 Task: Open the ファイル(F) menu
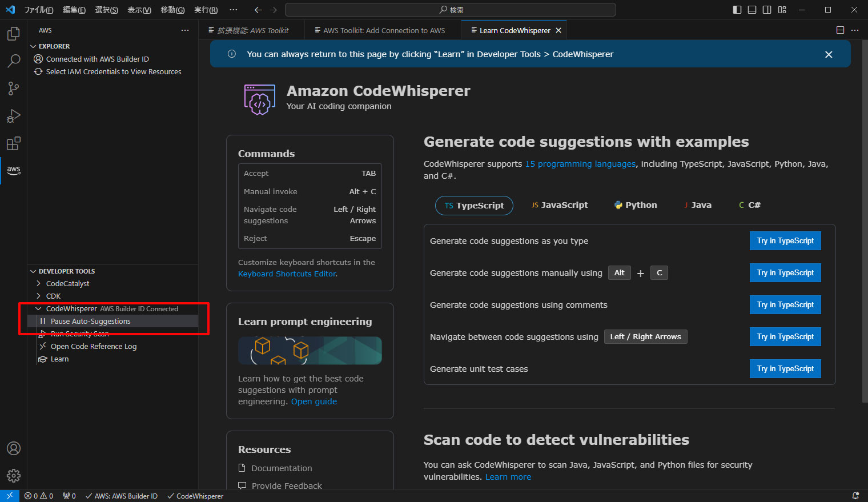click(x=39, y=10)
